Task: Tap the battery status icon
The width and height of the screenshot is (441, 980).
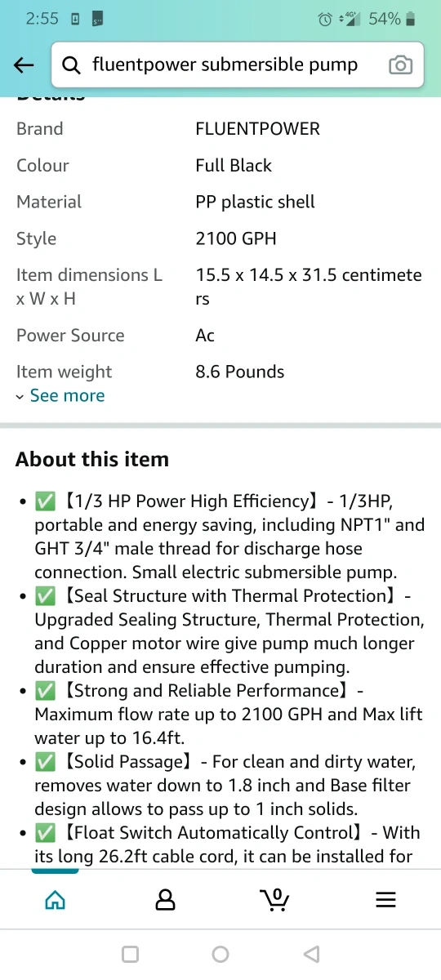Action: [411, 18]
